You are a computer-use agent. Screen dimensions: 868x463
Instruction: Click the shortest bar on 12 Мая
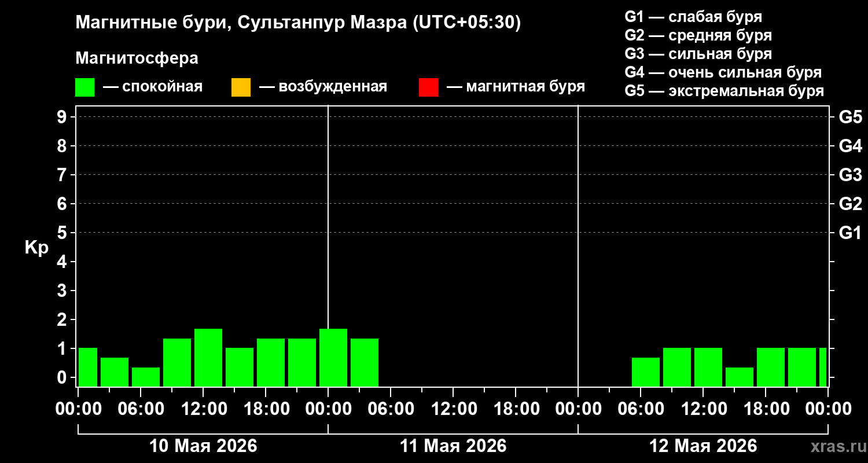[740, 377]
